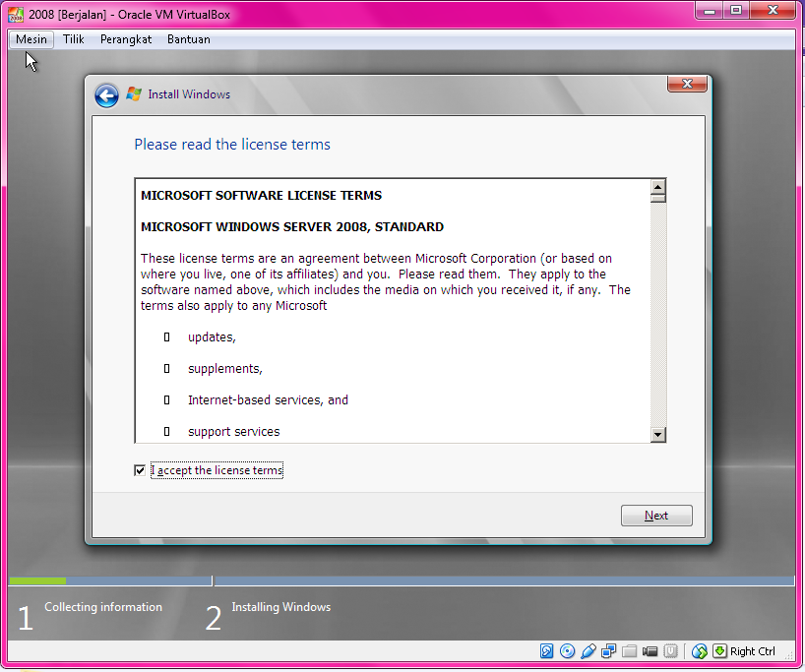Image resolution: width=805 pixels, height=672 pixels.
Task: Click the 'supplements,' list item
Action: [224, 369]
